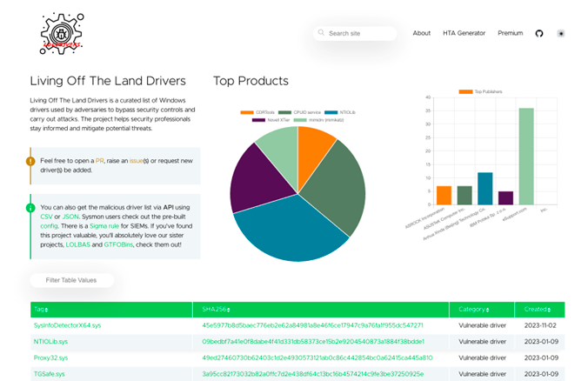Screen dimensions: 588x381
Task: Click the green info notice icon
Action: pos(30,208)
